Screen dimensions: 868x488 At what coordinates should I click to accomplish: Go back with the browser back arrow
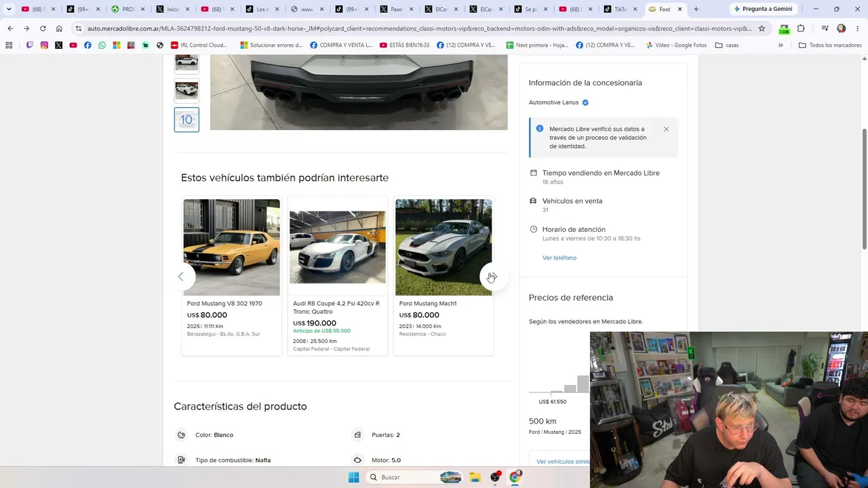point(10,28)
